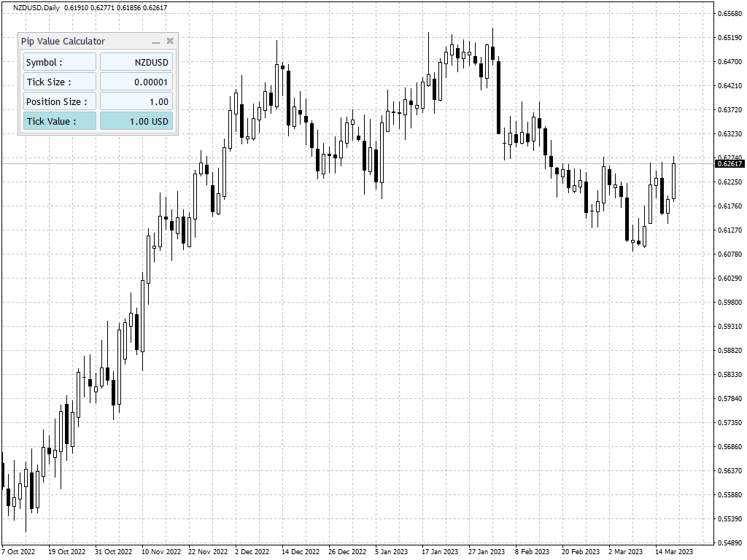Click the 7 Oct 2022 date label

tap(18, 551)
